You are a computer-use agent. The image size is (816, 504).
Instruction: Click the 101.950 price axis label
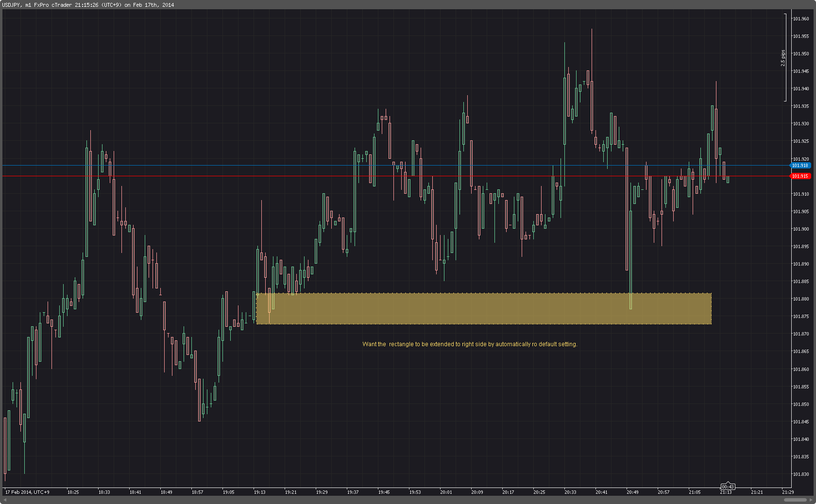[x=801, y=54]
